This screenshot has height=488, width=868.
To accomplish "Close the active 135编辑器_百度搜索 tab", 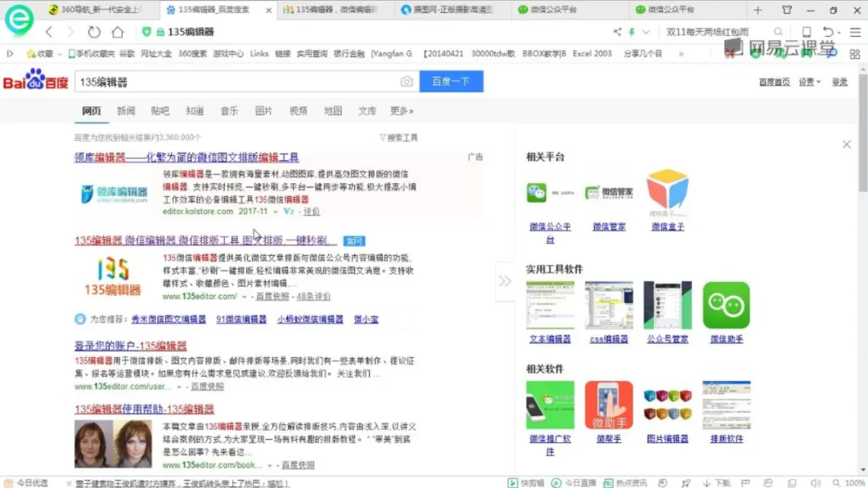I will tap(268, 10).
